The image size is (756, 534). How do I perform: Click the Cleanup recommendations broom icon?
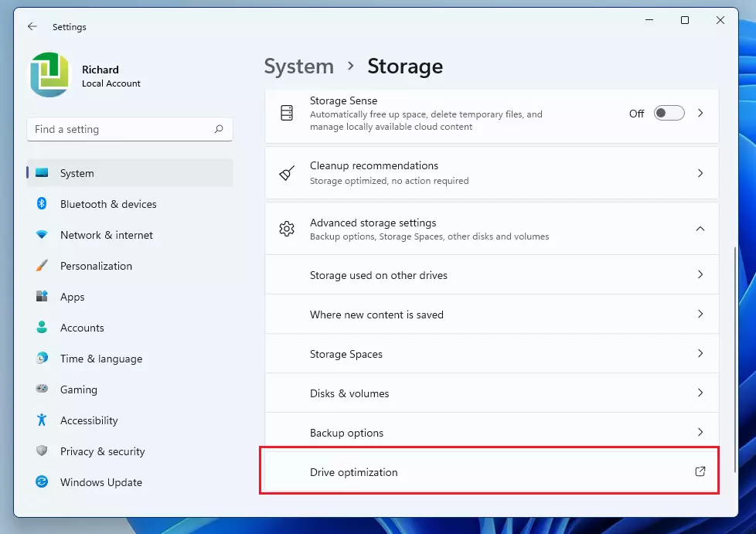[287, 173]
